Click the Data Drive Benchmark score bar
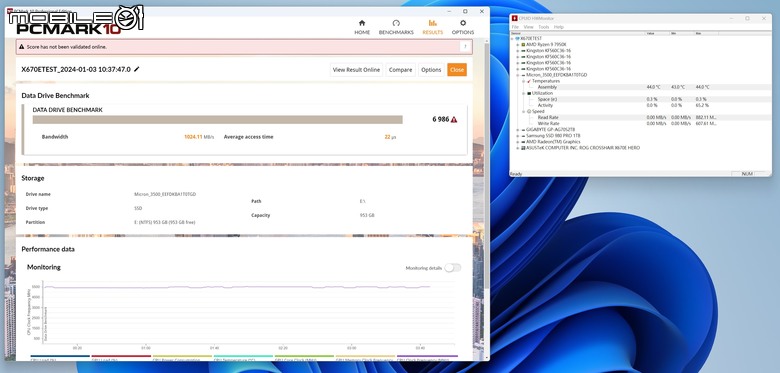The image size is (780, 373). click(217, 119)
